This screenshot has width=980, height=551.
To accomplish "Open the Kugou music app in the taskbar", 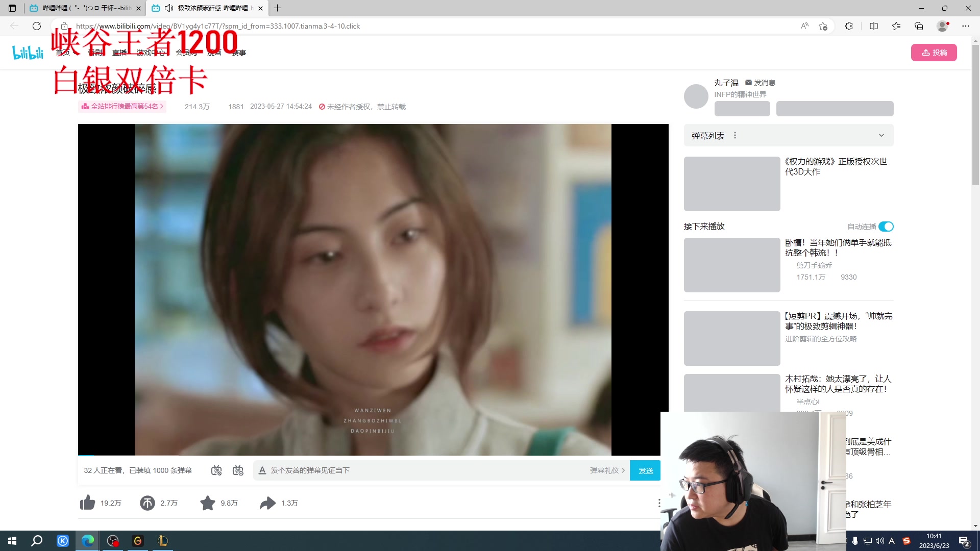I will click(63, 541).
